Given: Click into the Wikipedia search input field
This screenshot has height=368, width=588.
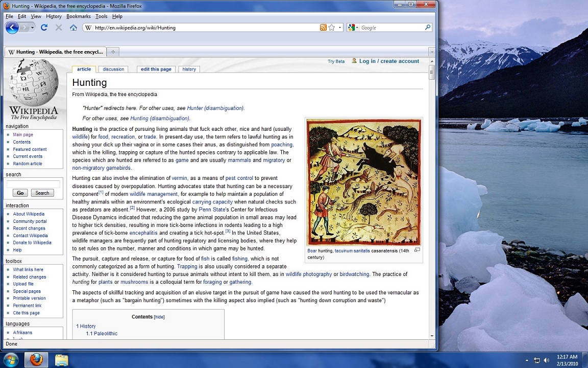Looking at the screenshot, I should [x=33, y=184].
